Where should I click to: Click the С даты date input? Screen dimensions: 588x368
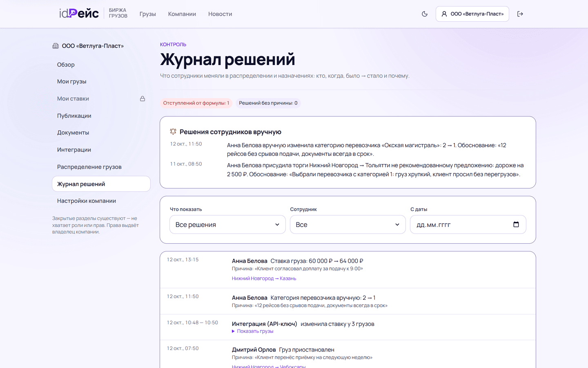click(468, 224)
